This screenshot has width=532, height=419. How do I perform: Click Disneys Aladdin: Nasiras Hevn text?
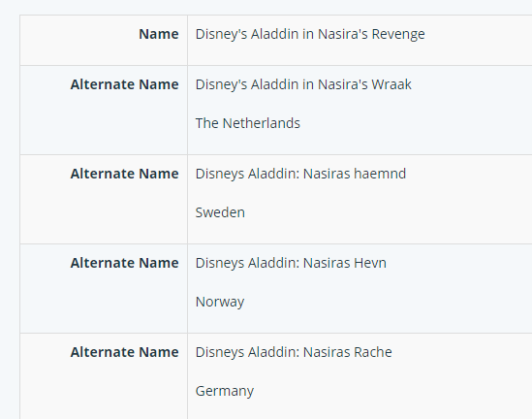pyautogui.click(x=291, y=263)
